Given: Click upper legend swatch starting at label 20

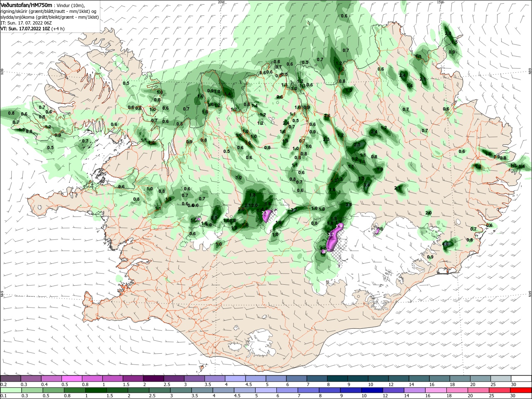Looking at the screenshot, I should (x=480, y=379).
